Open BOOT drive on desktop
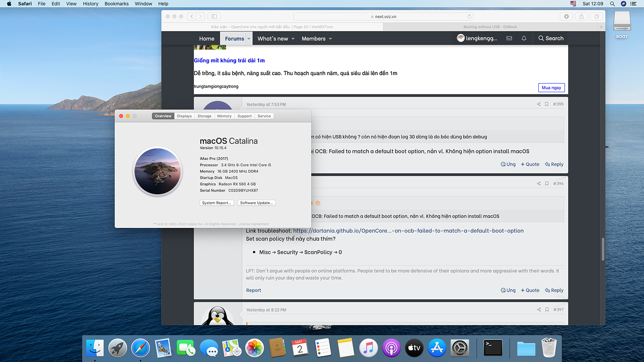 (621, 25)
